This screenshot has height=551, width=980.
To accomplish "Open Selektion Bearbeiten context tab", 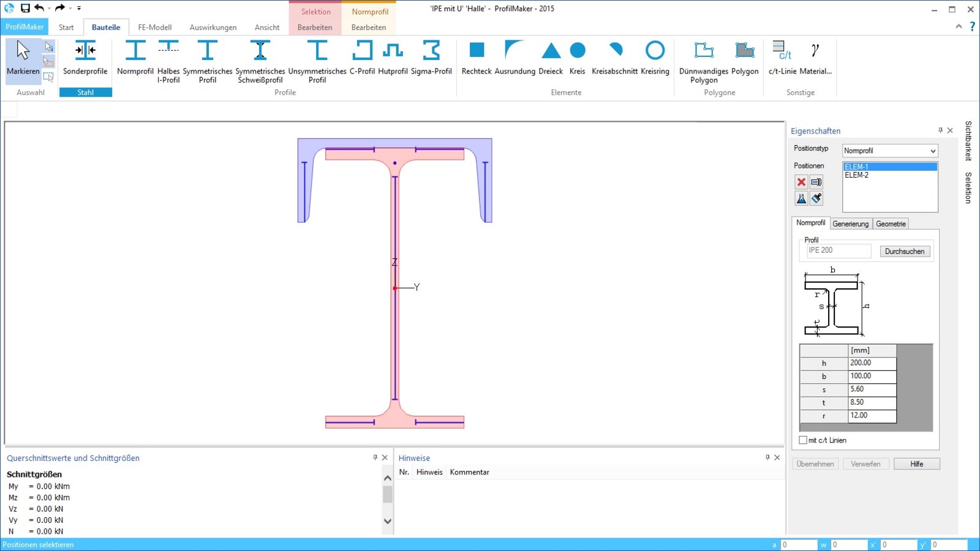I will pos(315,27).
